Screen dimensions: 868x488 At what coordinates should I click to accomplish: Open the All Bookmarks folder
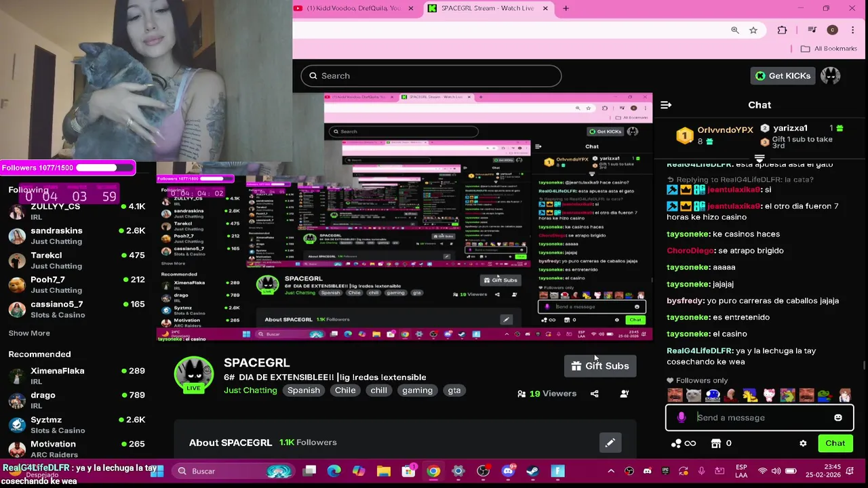click(x=829, y=49)
